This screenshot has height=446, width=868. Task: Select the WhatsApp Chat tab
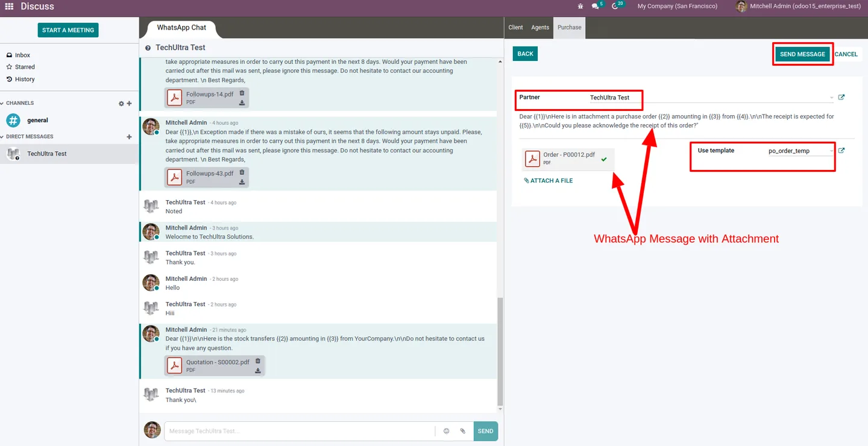coord(181,28)
